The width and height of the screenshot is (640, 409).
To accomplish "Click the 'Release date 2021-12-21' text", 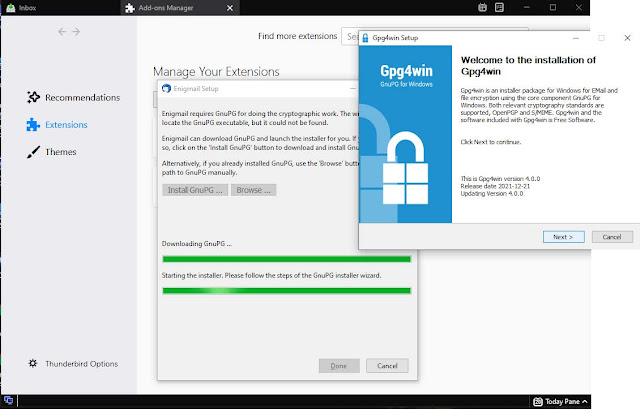I will click(495, 186).
